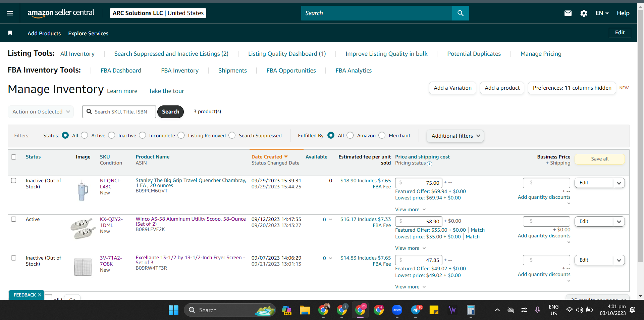Click the Search SKU, Title, ISBN field
The height and width of the screenshot is (320, 644).
click(x=119, y=112)
